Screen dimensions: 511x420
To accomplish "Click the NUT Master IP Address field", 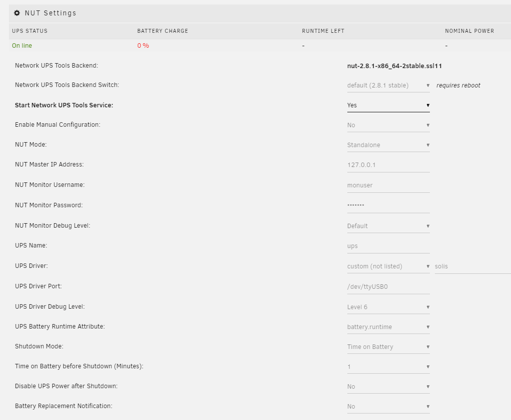I will pyautogui.click(x=388, y=165).
